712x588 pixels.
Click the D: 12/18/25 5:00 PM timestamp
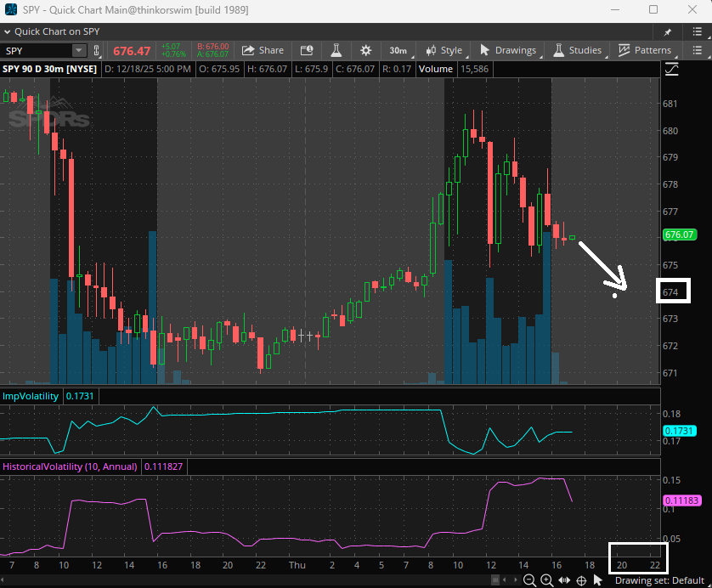(x=148, y=69)
